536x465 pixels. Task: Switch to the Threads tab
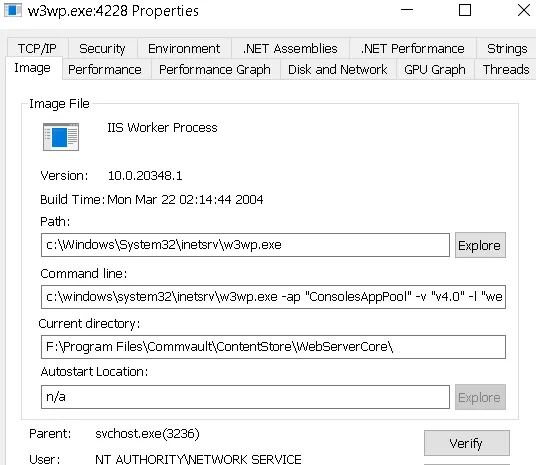(506, 69)
